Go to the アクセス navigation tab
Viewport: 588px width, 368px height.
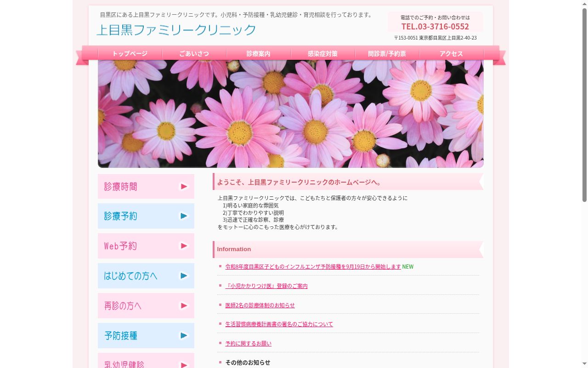pyautogui.click(x=452, y=53)
